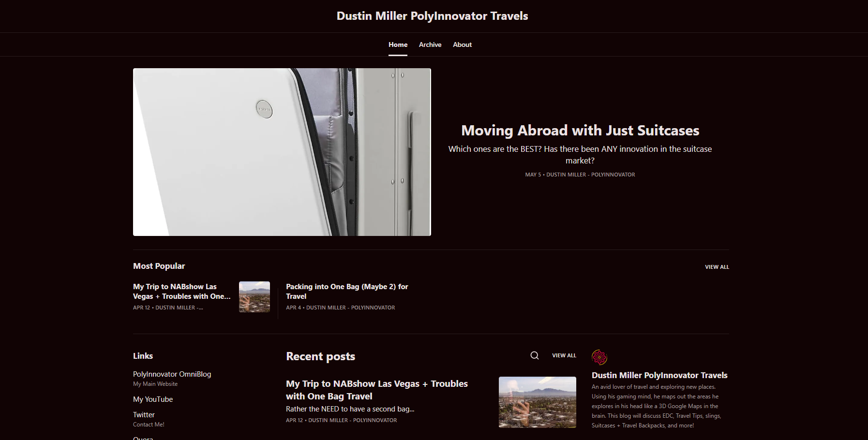Image resolution: width=868 pixels, height=440 pixels.
Task: Click VIEW ALL next to Most Popular
Action: pos(717,266)
